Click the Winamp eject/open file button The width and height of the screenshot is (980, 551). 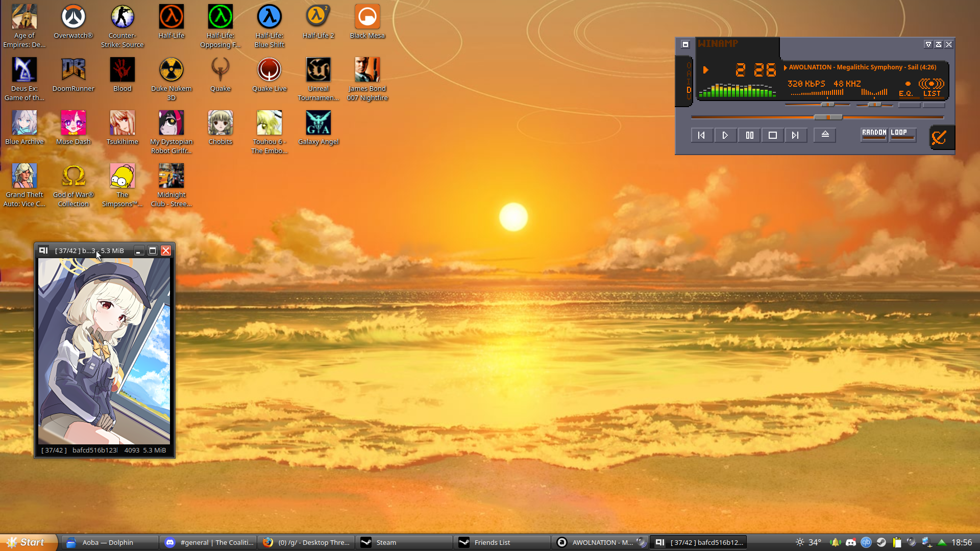825,135
